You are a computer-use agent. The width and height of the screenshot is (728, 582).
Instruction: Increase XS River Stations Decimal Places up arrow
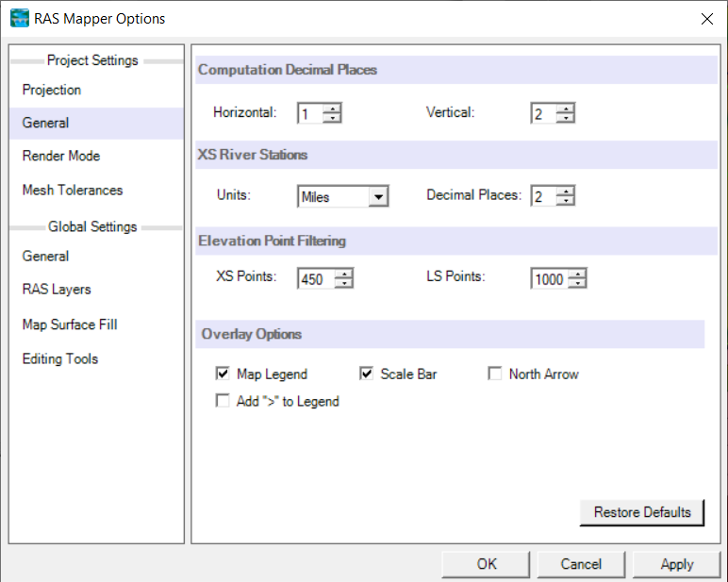[x=566, y=191]
